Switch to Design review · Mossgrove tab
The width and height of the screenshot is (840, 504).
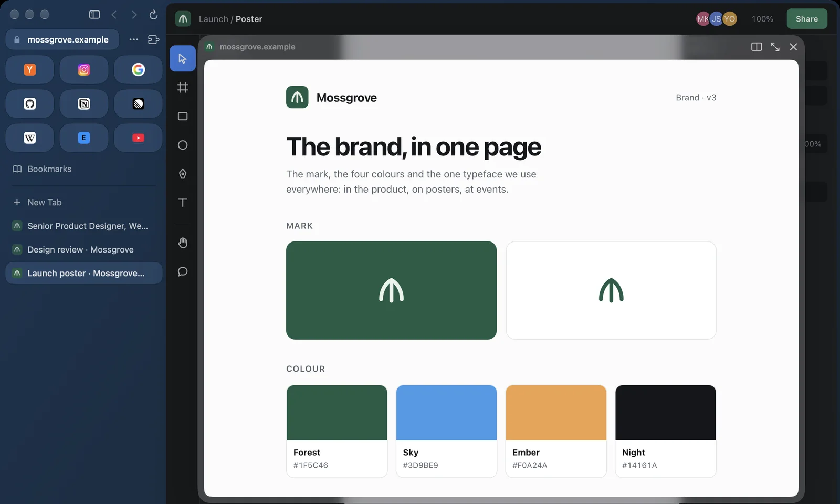tap(84, 249)
